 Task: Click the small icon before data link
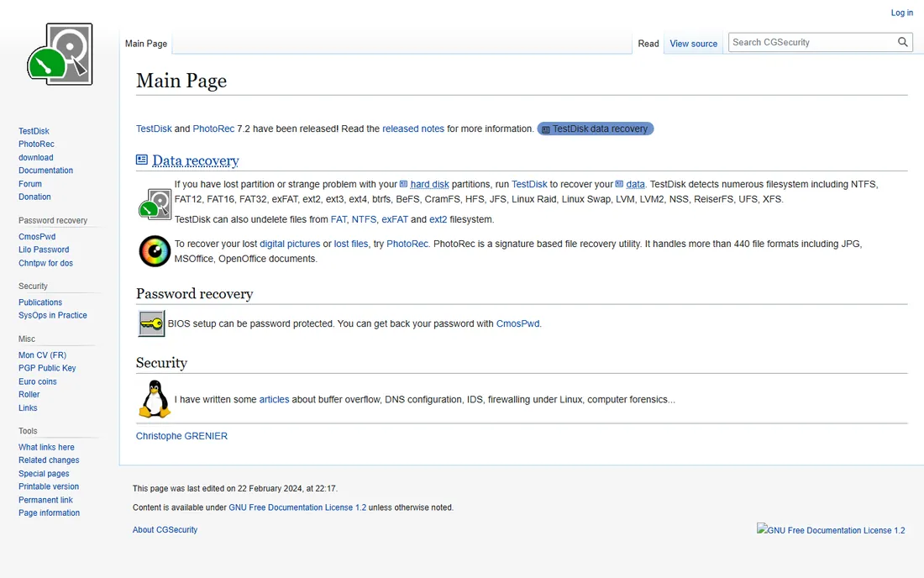point(619,184)
